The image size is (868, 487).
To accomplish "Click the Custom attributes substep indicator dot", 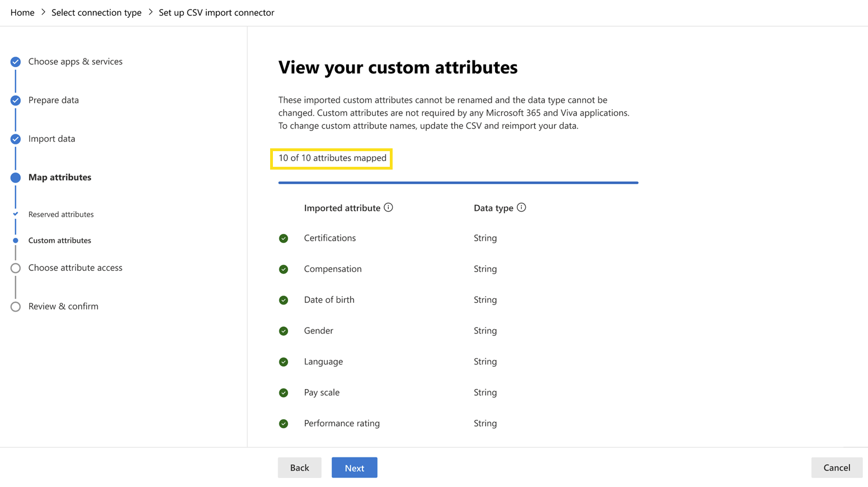I will 16,240.
